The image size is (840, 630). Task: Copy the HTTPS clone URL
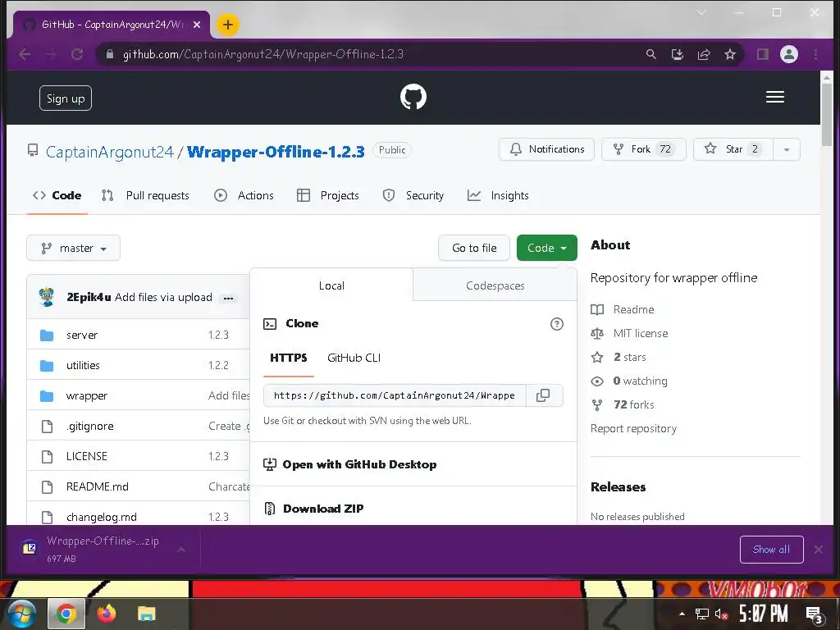pyautogui.click(x=543, y=395)
